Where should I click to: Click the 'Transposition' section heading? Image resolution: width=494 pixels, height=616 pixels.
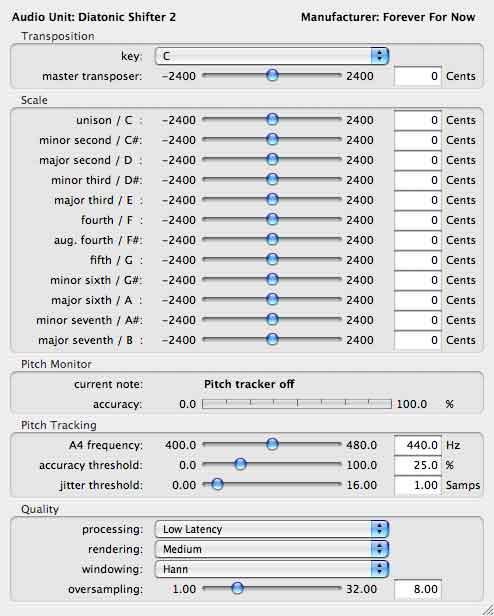point(58,36)
